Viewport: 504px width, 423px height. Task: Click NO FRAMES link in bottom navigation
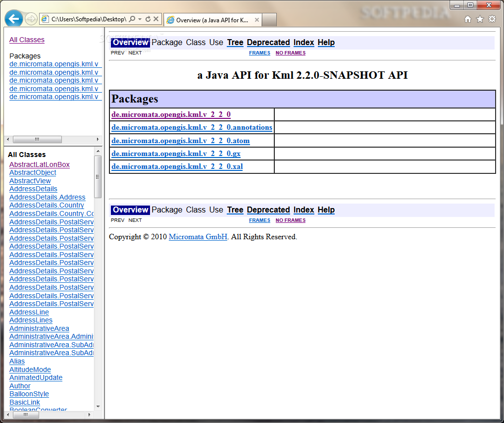tap(291, 220)
